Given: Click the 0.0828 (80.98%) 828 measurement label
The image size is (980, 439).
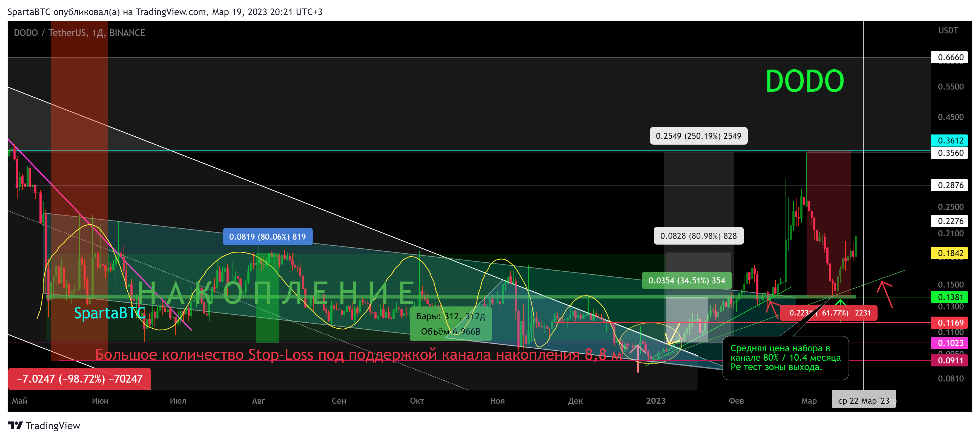Looking at the screenshot, I should [698, 236].
